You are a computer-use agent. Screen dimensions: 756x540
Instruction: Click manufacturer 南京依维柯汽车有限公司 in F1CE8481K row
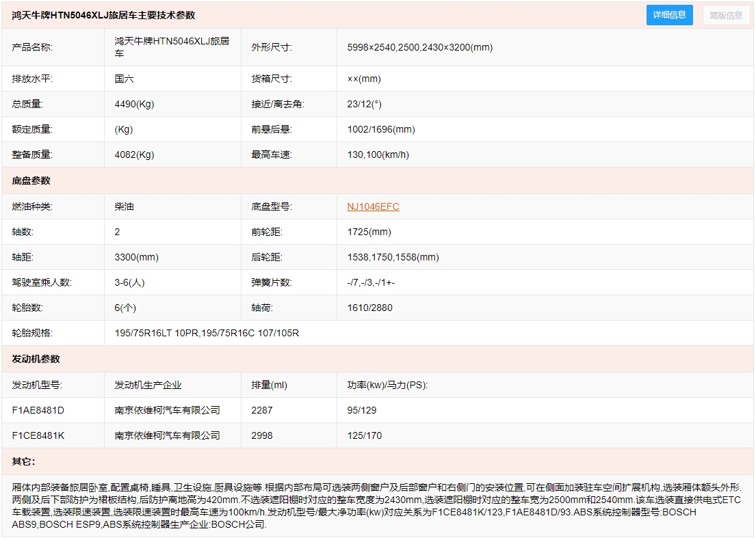pos(168,435)
